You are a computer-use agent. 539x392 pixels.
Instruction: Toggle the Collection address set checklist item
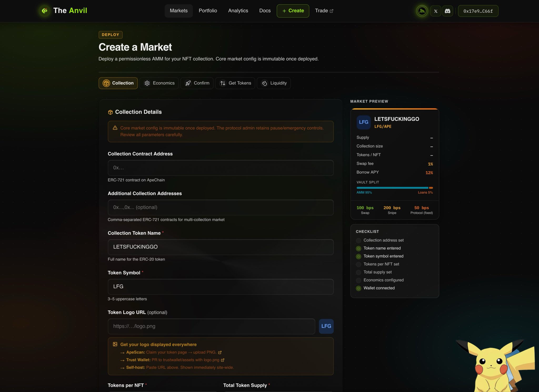(380, 240)
